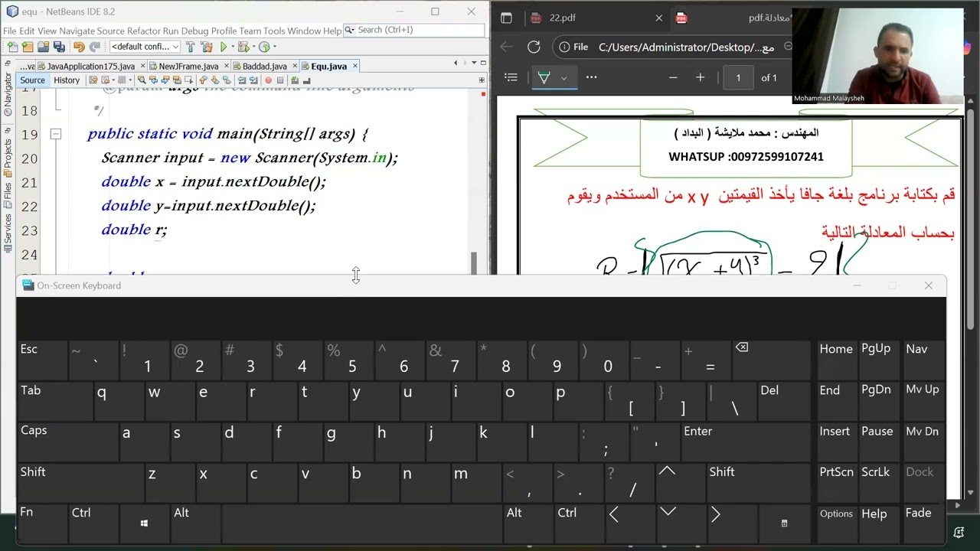Zoom out the PDF with the minus icon
This screenshot has height=551, width=980.
coord(673,77)
